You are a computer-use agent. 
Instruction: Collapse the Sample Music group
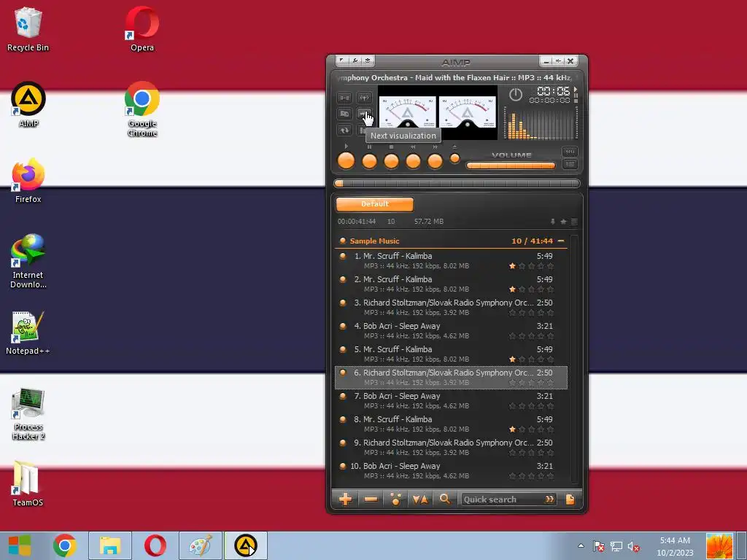tap(561, 241)
